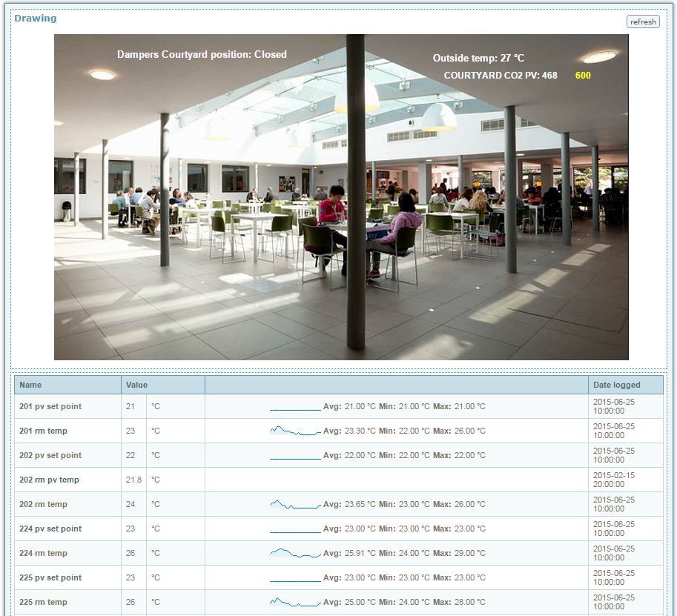
Task: Click the 'Max: 28.00 °C' statistic
Action: pyautogui.click(x=459, y=602)
